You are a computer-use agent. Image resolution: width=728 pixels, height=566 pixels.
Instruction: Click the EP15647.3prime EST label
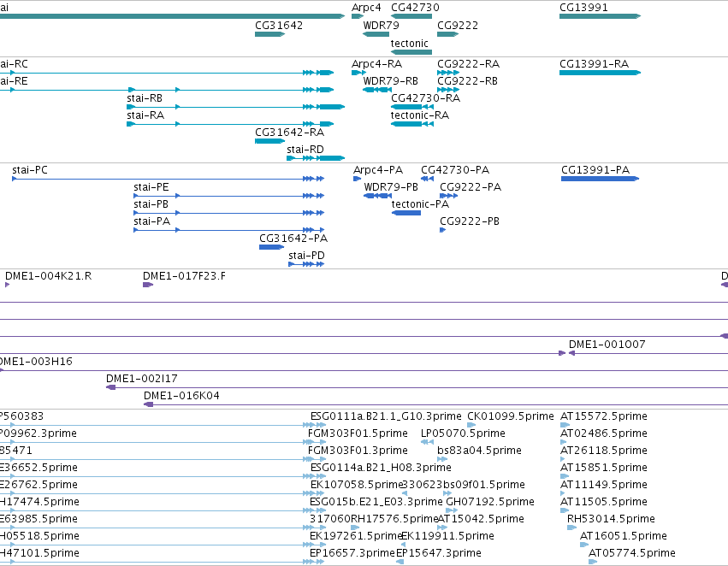pos(438,553)
